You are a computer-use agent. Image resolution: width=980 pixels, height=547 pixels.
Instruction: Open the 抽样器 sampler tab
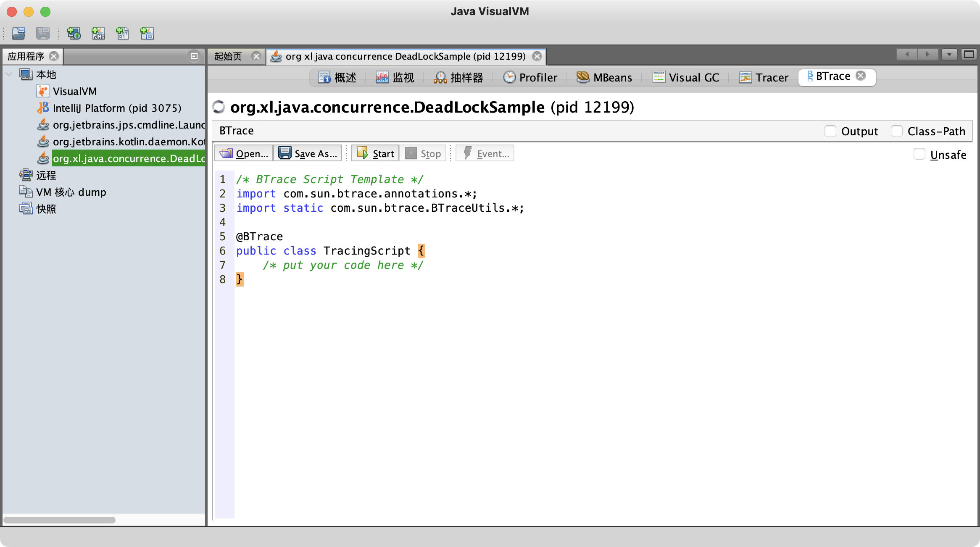458,77
